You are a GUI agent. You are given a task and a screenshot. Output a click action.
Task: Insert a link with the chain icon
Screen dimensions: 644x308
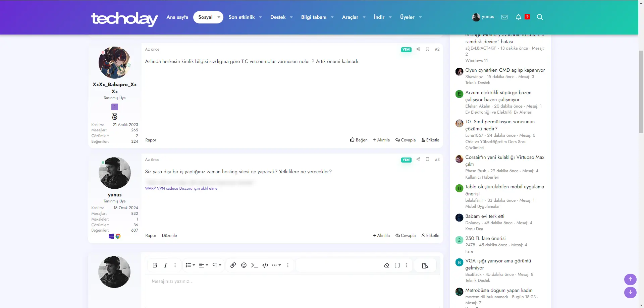tap(233, 265)
